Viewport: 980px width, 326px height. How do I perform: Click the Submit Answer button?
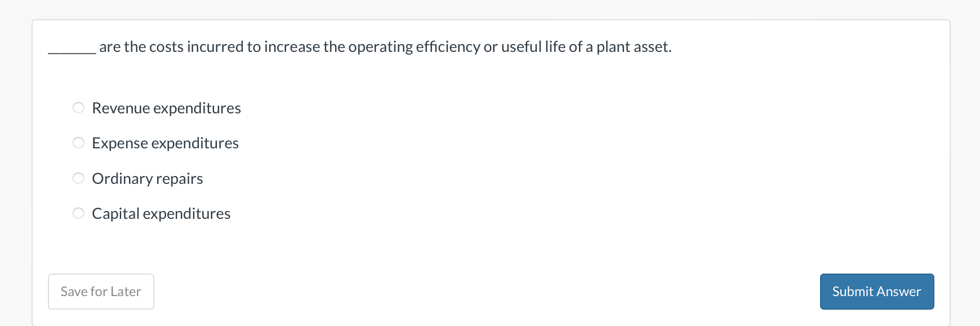click(876, 291)
